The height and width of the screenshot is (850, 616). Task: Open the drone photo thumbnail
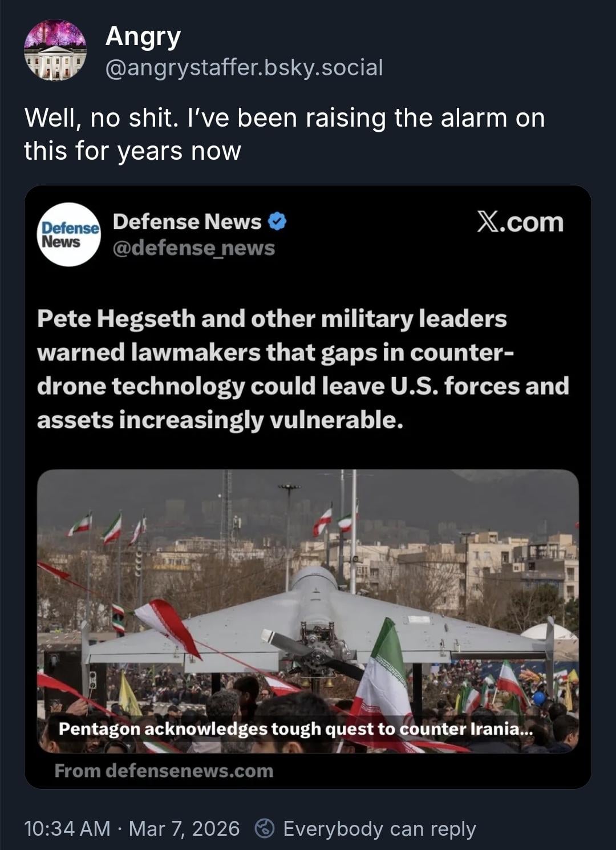pos(308,570)
